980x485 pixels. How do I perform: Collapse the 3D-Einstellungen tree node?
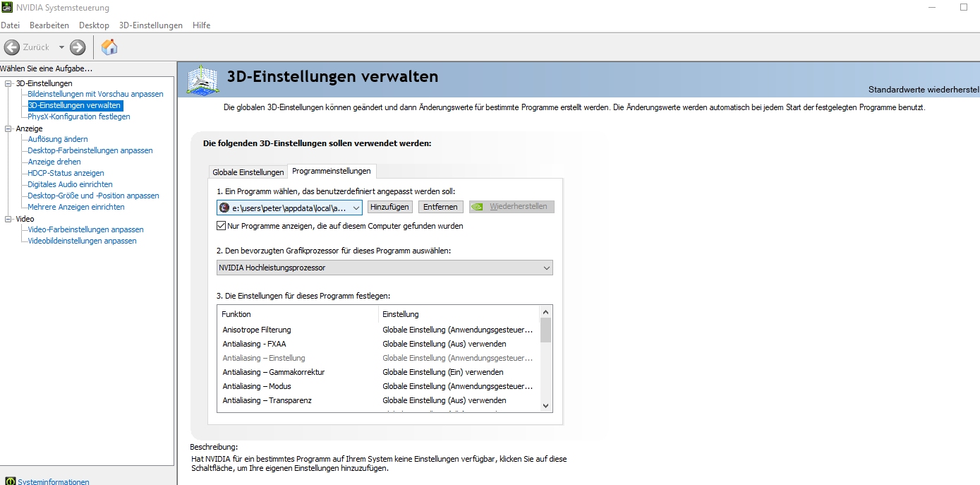[x=8, y=83]
